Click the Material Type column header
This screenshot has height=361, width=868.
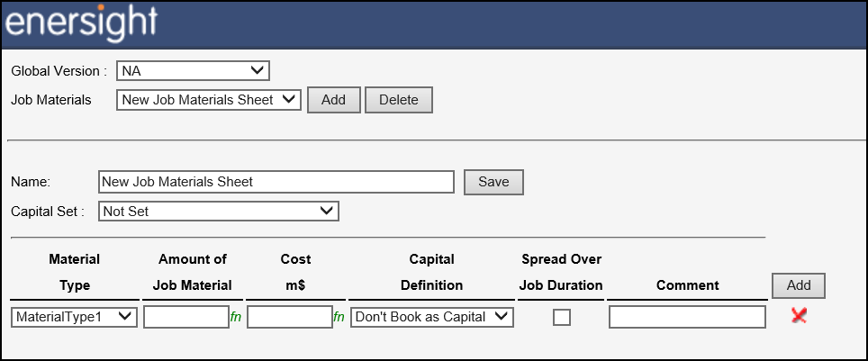[x=74, y=273]
